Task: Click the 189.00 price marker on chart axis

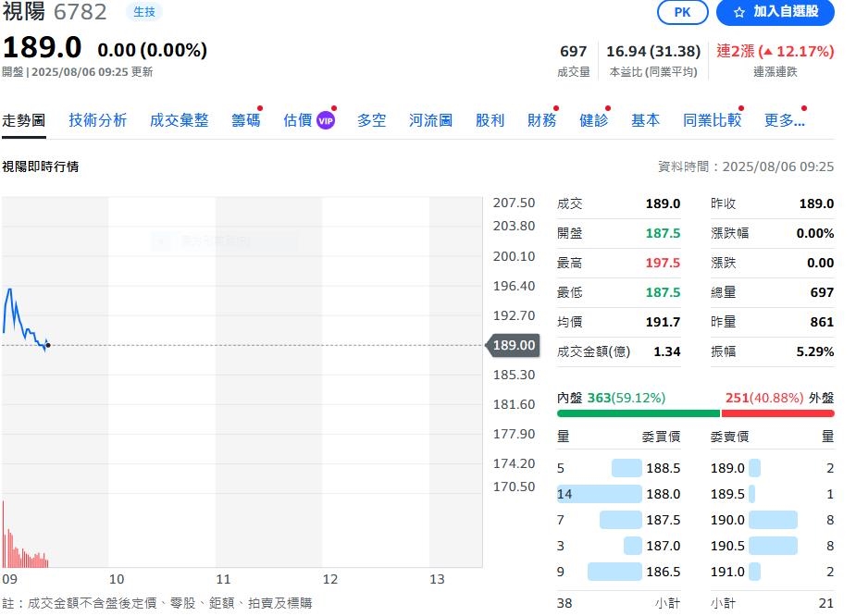Action: pyautogui.click(x=515, y=345)
